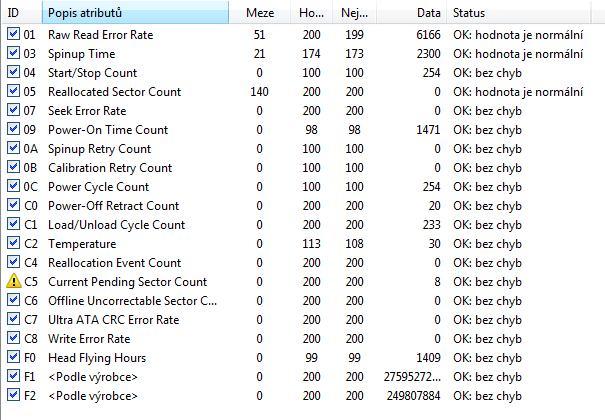Uncheck the Reallocated Sector Count checkbox
The image size is (605, 420).
click(13, 91)
